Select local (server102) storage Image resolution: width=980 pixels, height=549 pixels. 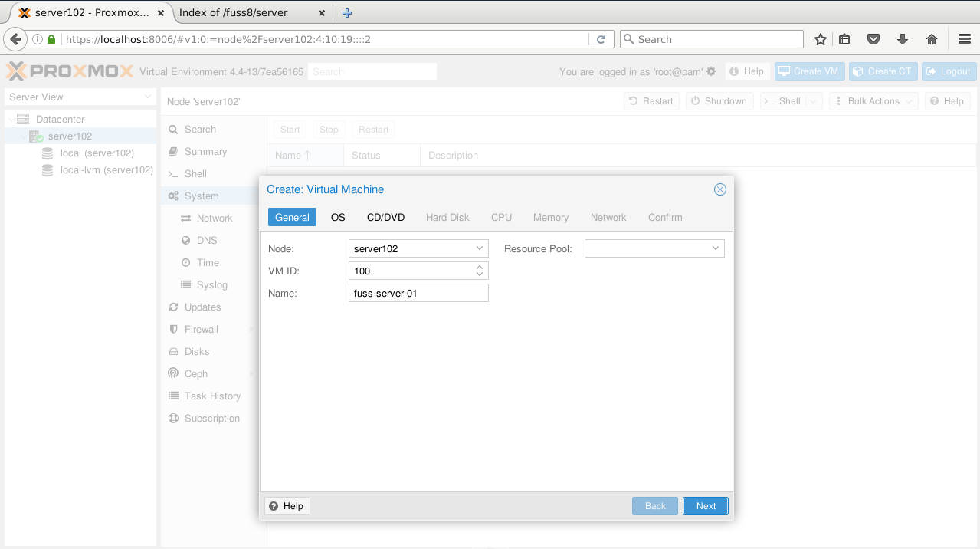pyautogui.click(x=97, y=153)
